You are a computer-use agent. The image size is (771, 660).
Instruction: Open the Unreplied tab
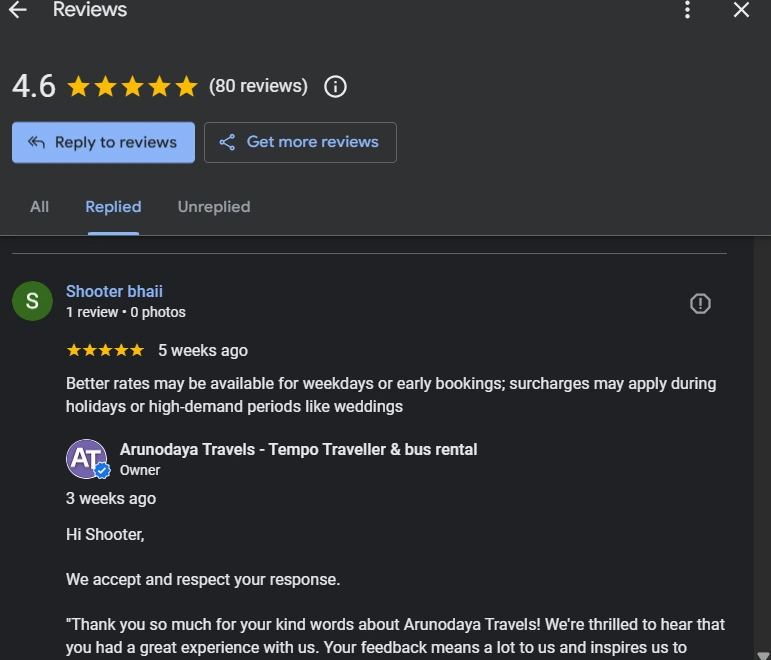tap(214, 207)
